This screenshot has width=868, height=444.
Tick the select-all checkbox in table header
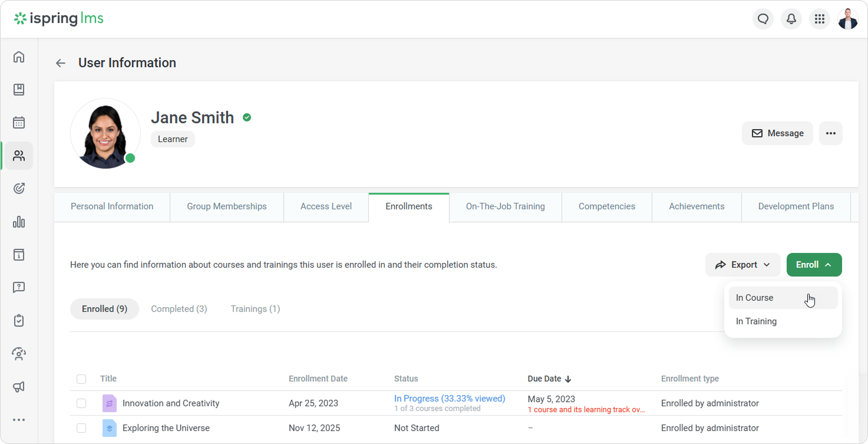pos(81,379)
